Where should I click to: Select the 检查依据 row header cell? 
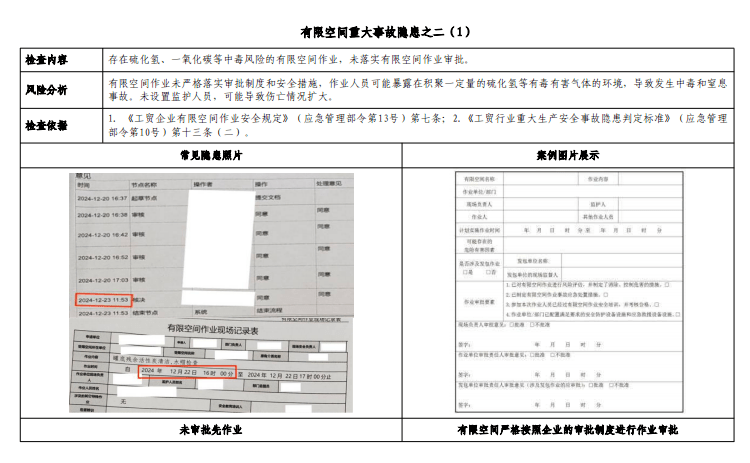[x=47, y=125]
